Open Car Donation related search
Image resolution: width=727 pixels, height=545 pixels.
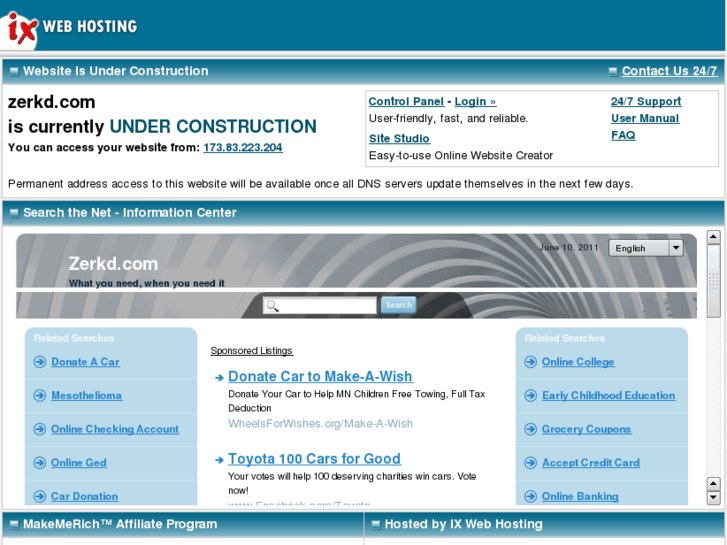(84, 496)
